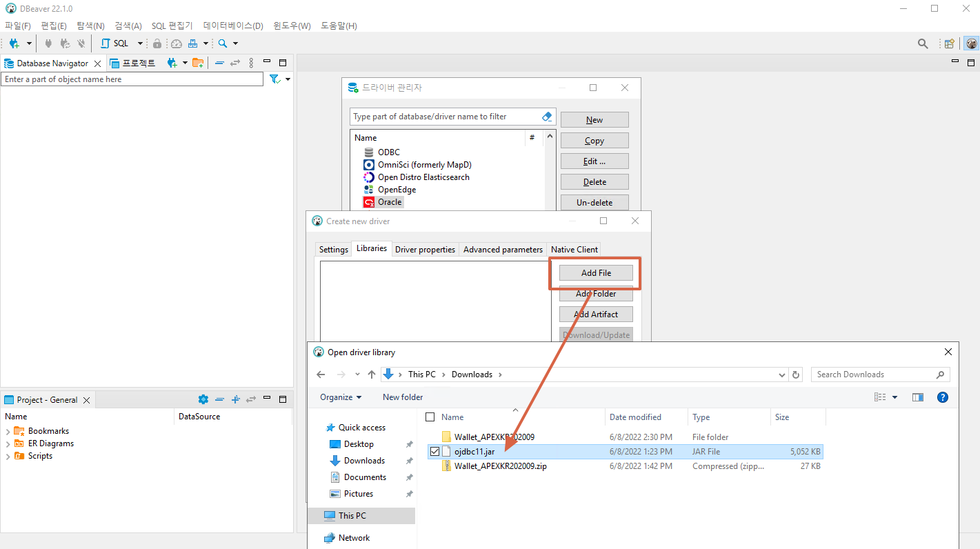Click the padlock transaction mode icon
This screenshot has width=980, height=549.
coord(157,43)
